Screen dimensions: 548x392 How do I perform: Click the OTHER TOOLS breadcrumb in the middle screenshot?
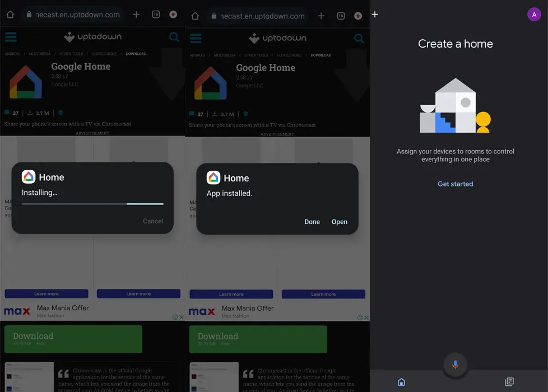(x=256, y=55)
